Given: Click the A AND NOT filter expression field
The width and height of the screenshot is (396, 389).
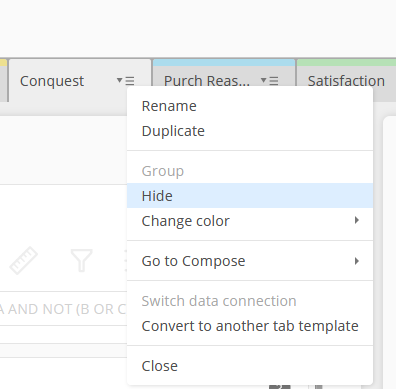Looking at the screenshot, I should (x=63, y=309).
